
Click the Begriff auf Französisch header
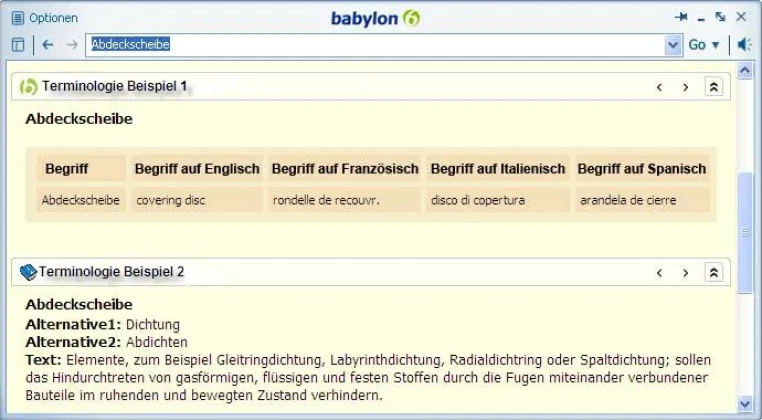tap(345, 169)
